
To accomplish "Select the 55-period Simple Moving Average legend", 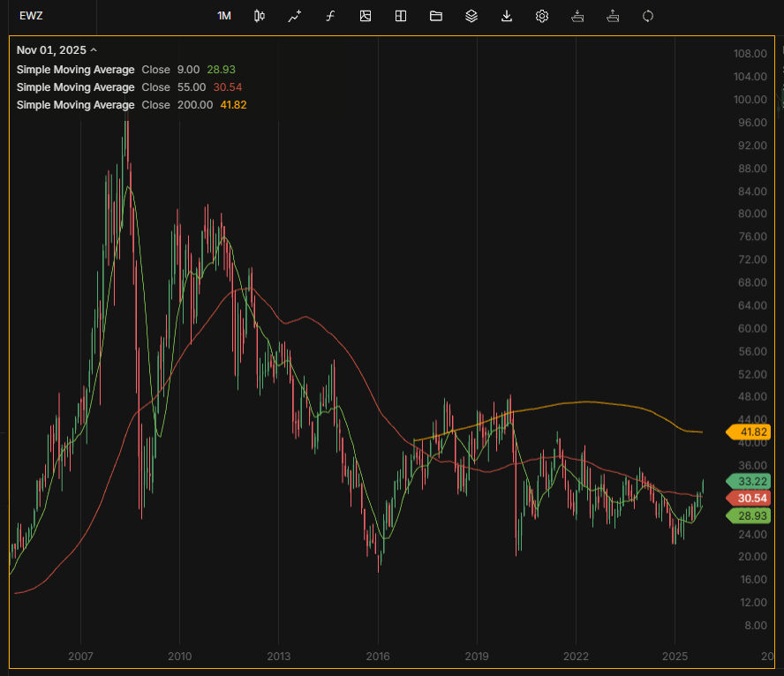I will coord(76,87).
